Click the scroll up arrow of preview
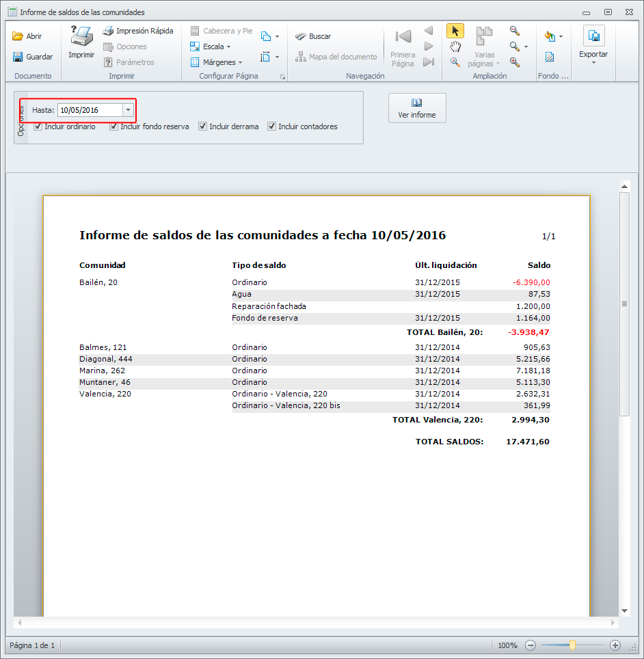The width and height of the screenshot is (644, 659). click(625, 186)
